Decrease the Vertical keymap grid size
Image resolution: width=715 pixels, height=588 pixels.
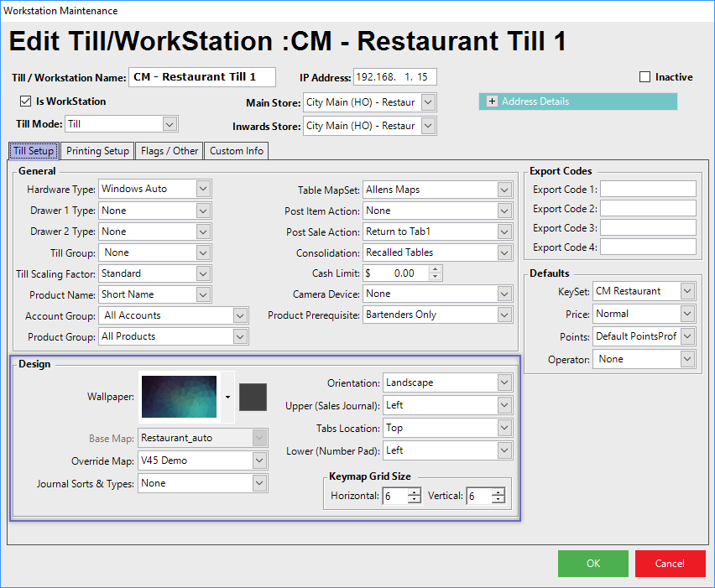(x=498, y=500)
